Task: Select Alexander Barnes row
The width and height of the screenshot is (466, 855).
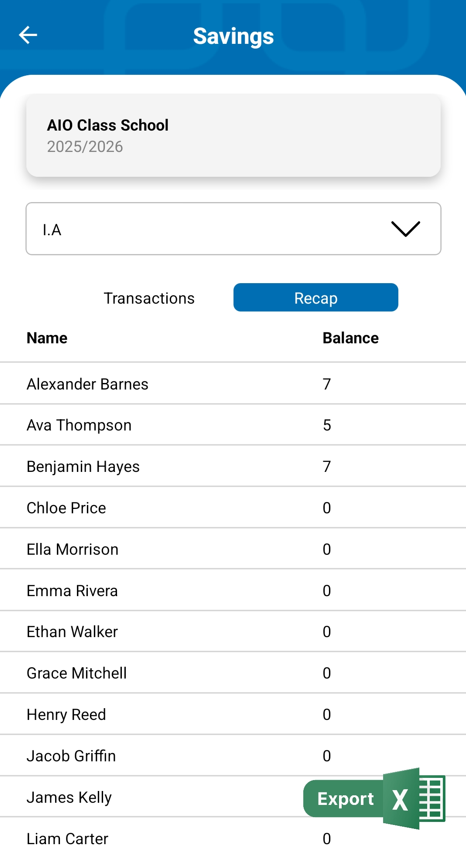Action: pos(233,384)
